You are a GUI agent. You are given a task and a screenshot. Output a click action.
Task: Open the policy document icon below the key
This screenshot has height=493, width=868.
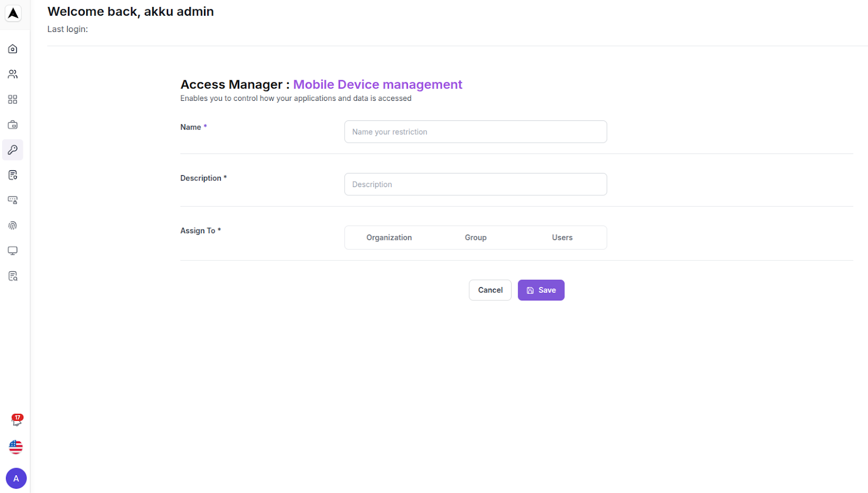[12, 175]
